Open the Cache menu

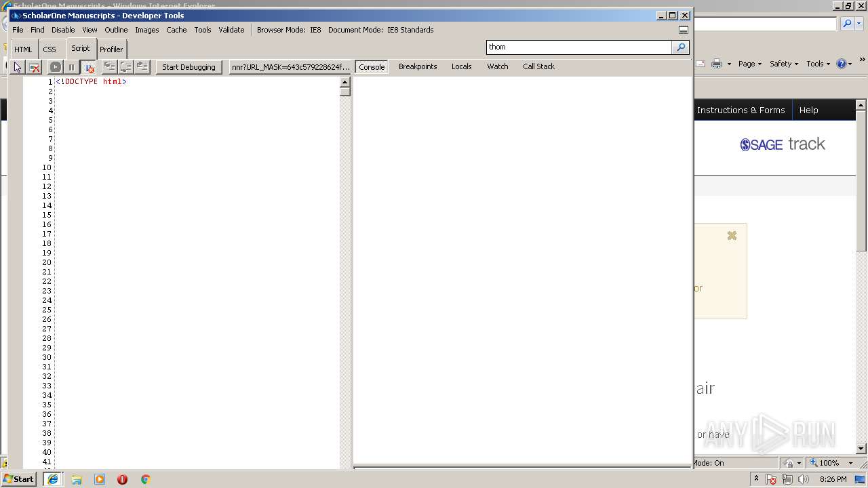(176, 30)
